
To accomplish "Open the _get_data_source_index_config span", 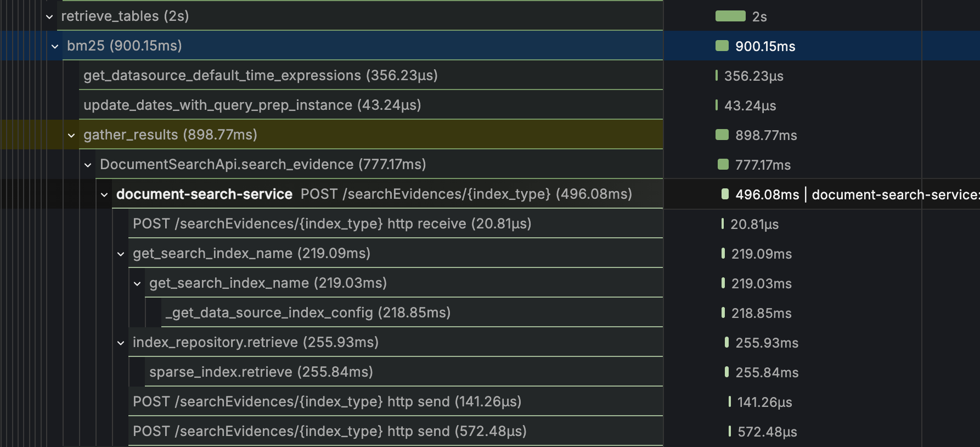I will click(308, 313).
